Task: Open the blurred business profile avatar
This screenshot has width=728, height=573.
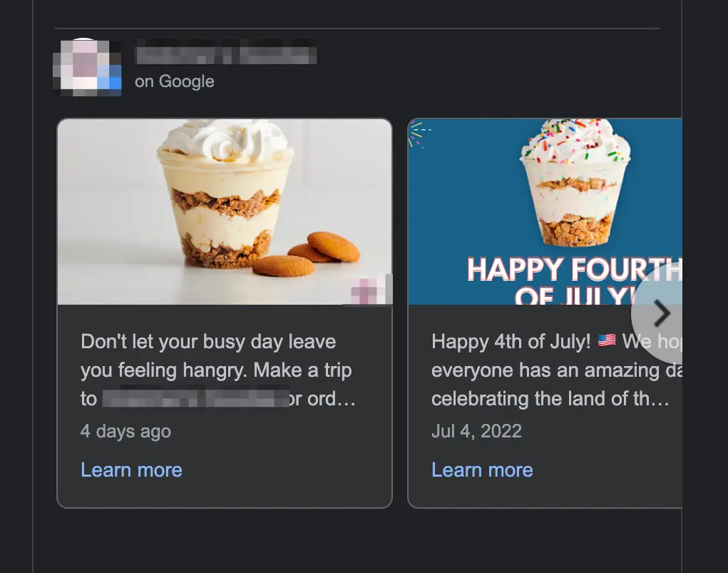Action: 87,67
